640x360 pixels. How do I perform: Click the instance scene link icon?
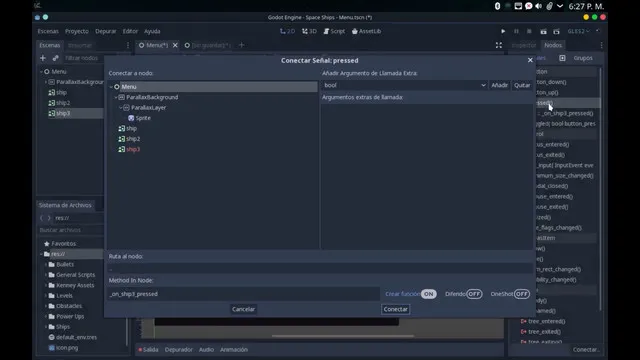click(x=56, y=58)
